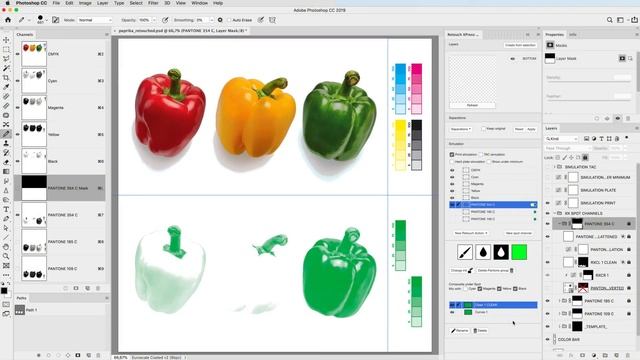Open the brush Mode dropdown

94,20
